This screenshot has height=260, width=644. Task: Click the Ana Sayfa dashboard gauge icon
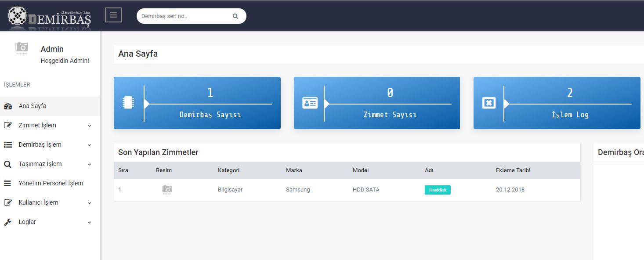(8, 106)
